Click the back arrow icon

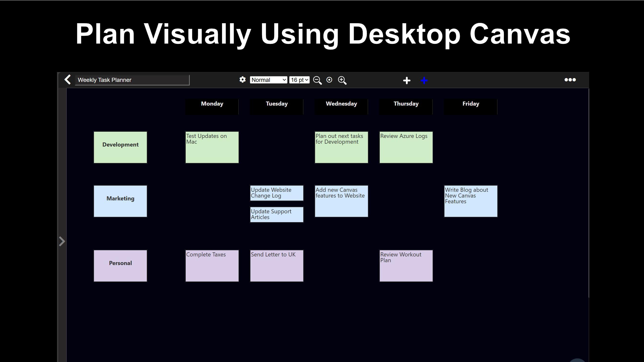tap(68, 80)
